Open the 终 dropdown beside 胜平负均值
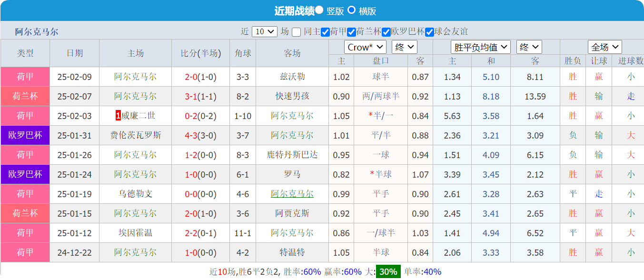Image resolution: width=644 pixels, height=280 pixels. [530, 47]
